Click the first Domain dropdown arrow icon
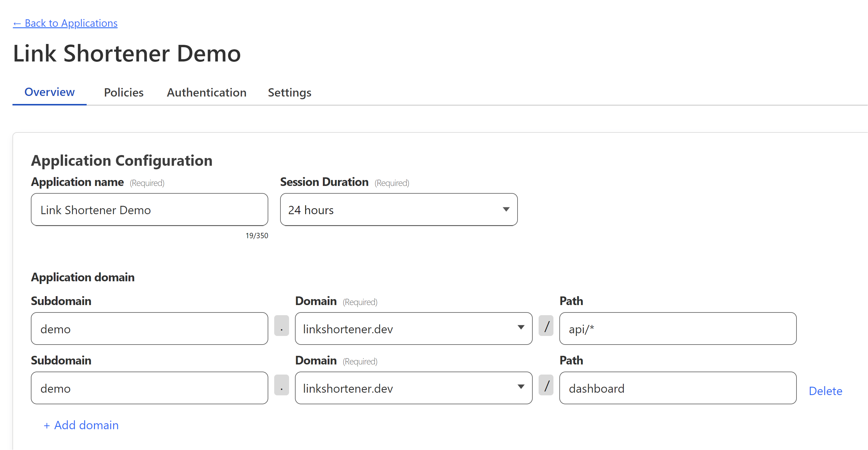868x450 pixels. 521,328
